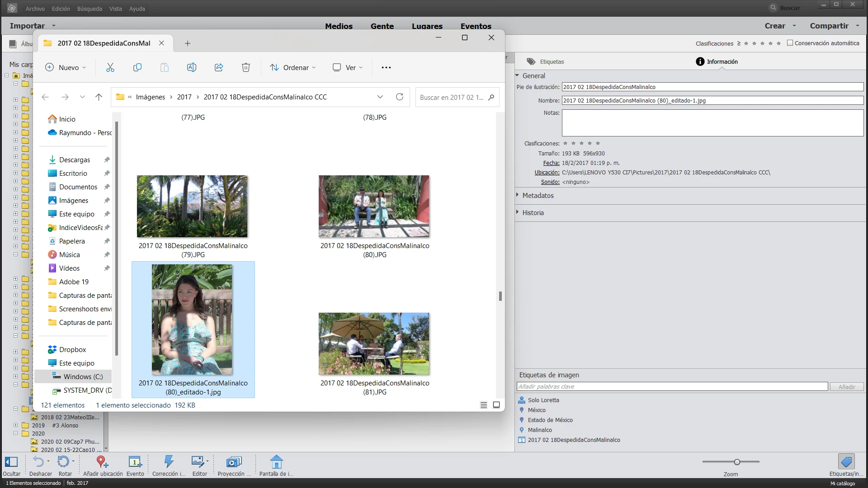Open the Editor tool icon

point(198,462)
